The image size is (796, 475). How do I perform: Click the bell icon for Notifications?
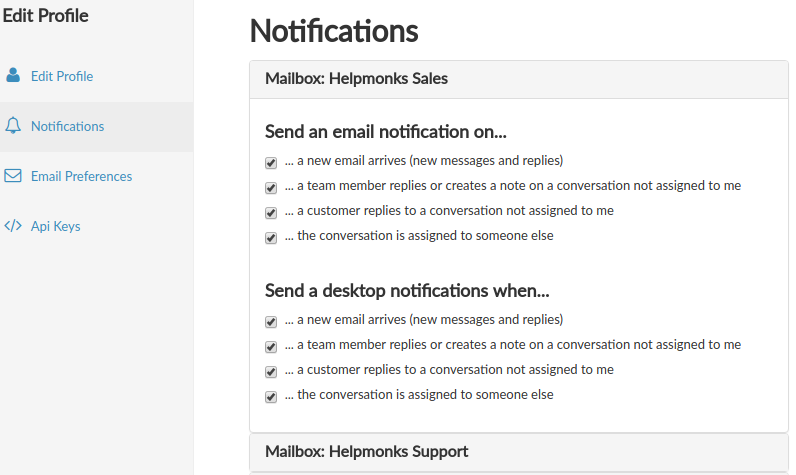point(13,126)
